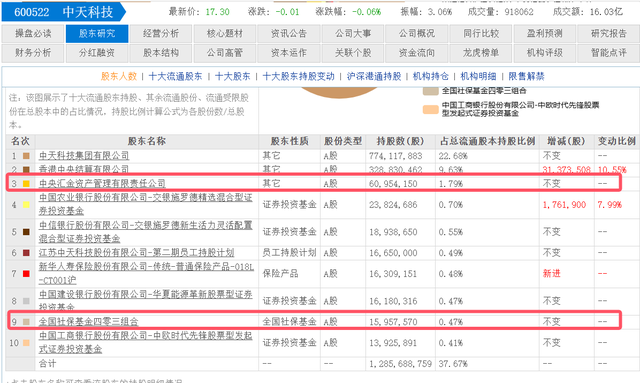Screen dimensions: 640x383
Task: Open 江苏中天科技 第二期员工持股计划 link
Action: (136, 253)
